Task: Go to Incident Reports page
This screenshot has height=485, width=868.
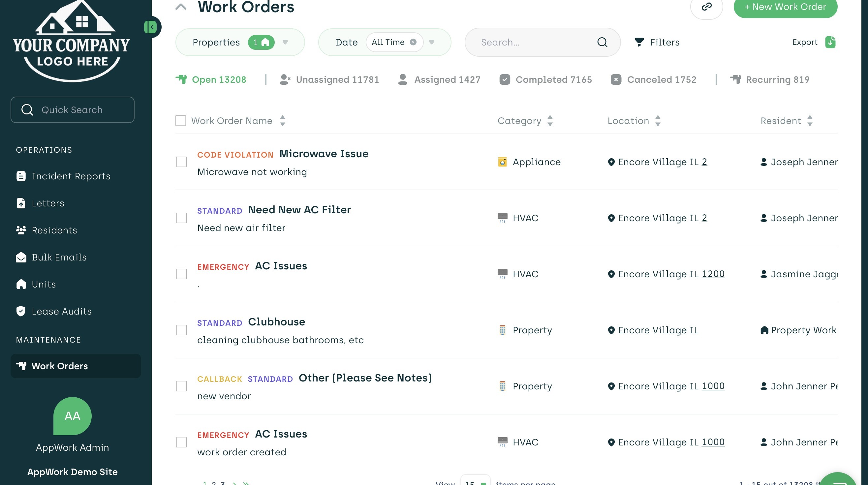Action: (x=71, y=176)
